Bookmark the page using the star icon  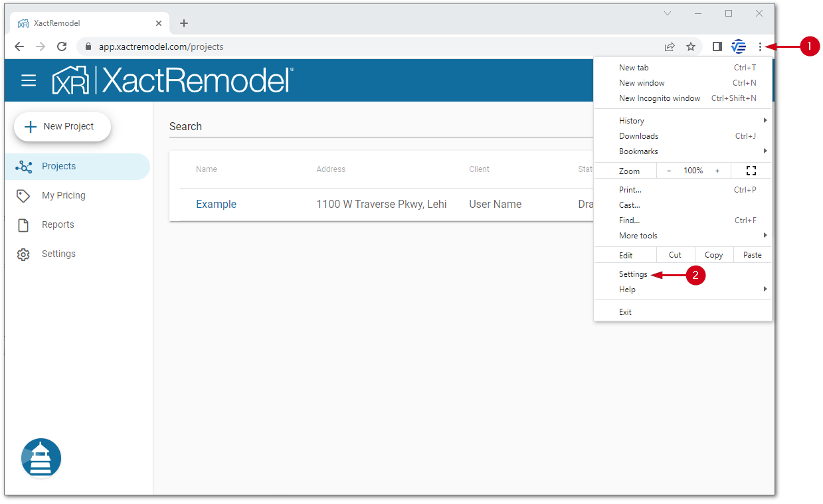(691, 46)
